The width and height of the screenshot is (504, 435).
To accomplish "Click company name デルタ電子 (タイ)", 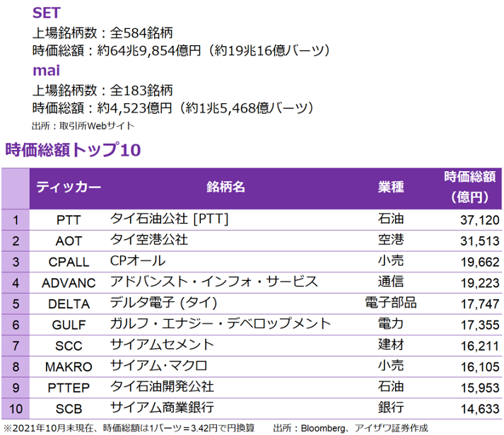I will [x=163, y=303].
